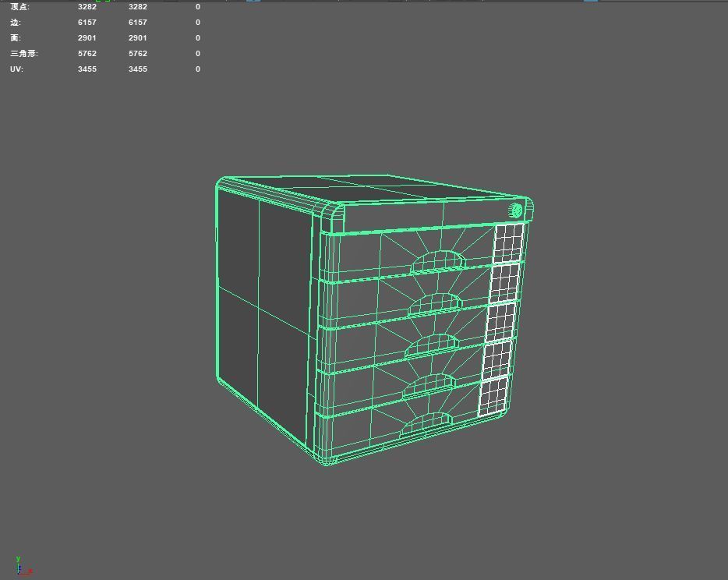This screenshot has width=728, height=580.
Task: Click the 顶点 vertex count label
Action: [x=19, y=7]
